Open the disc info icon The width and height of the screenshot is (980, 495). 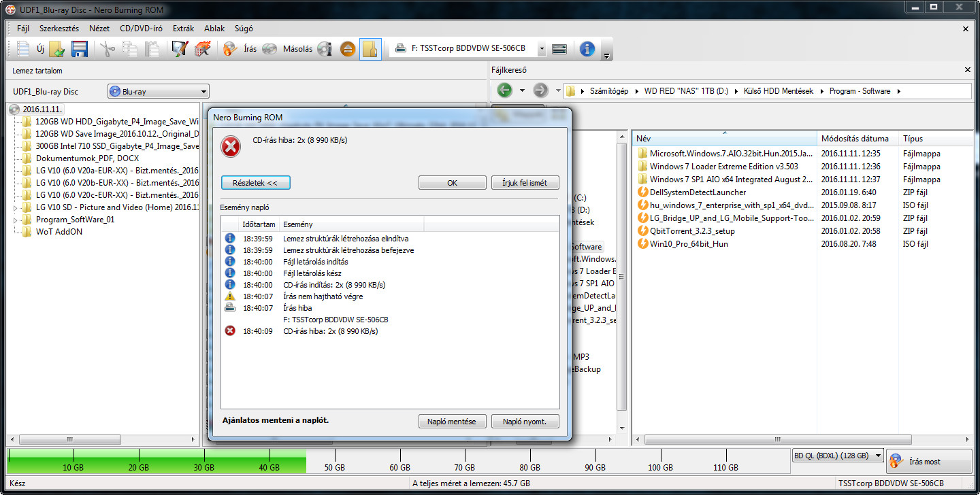325,49
